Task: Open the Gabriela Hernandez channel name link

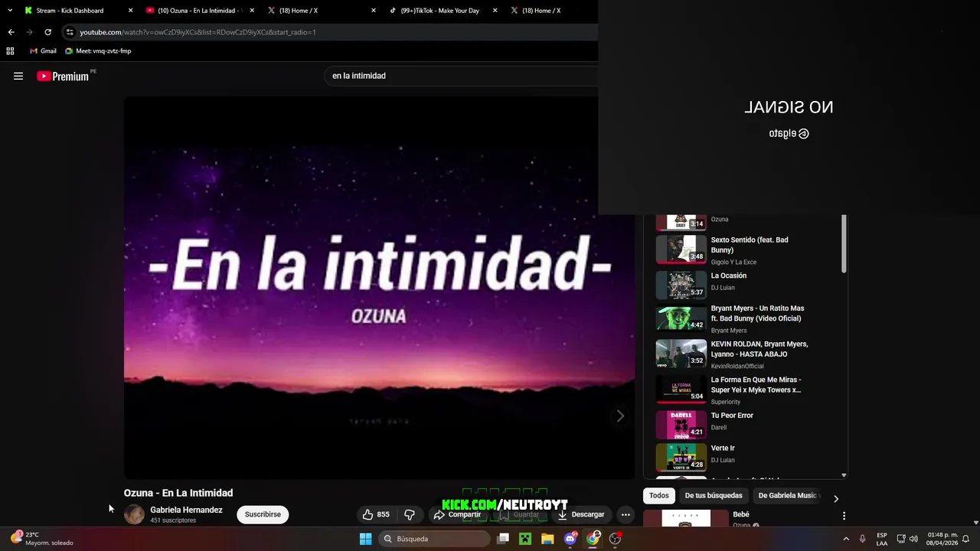Action: (x=186, y=510)
